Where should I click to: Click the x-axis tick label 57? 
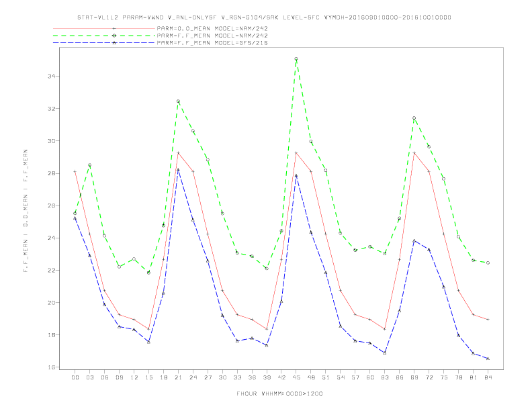355,377
